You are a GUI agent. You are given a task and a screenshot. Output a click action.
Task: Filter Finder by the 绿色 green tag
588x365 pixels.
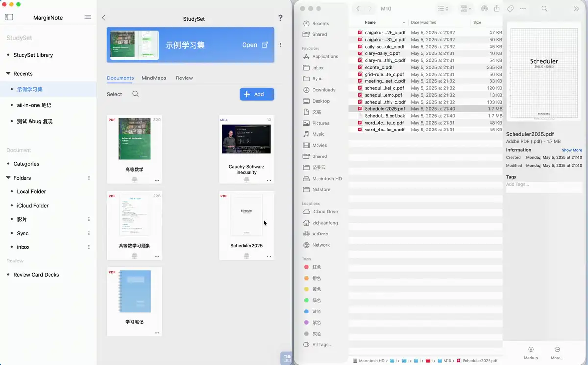point(313,300)
